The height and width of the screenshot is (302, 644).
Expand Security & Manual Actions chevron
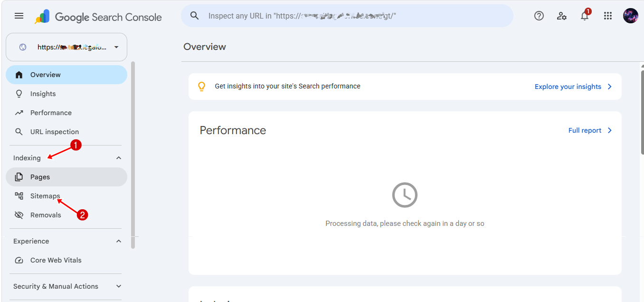point(119,286)
